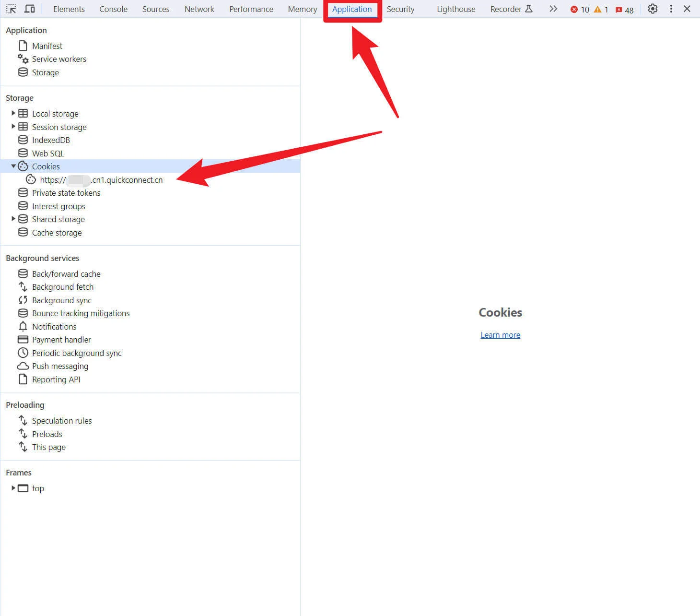Open Service workers section
700x616 pixels.
pos(59,59)
